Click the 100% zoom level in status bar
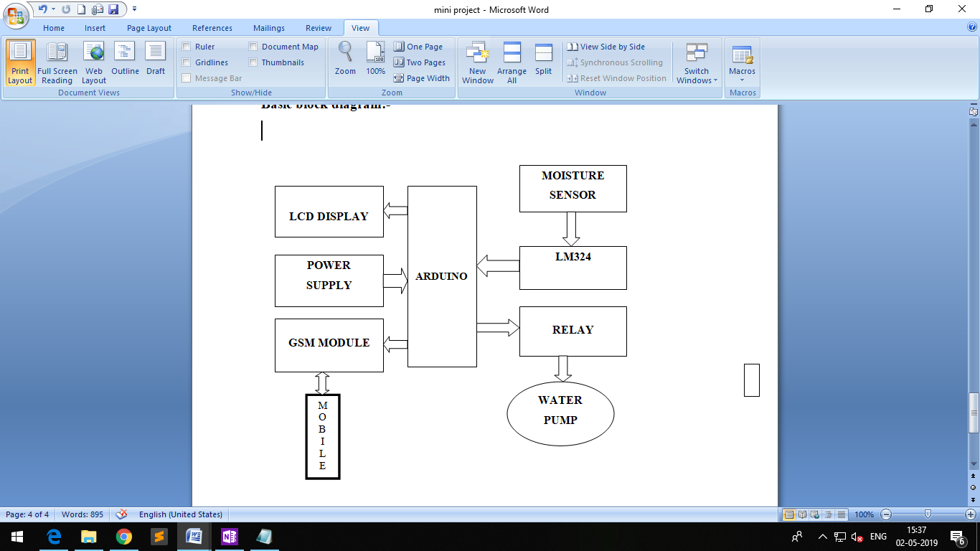980x551 pixels. (864, 514)
